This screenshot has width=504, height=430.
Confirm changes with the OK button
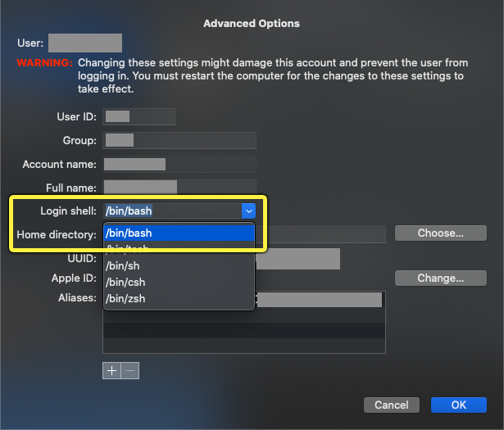pos(459,405)
